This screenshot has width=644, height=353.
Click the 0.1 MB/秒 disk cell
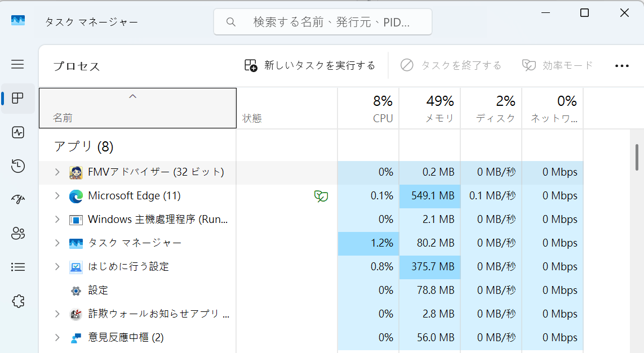[x=491, y=196]
